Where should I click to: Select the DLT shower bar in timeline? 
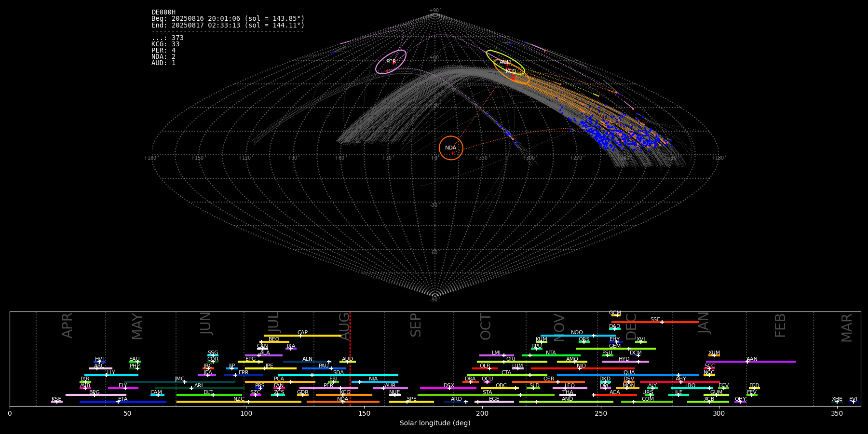pos(209,395)
